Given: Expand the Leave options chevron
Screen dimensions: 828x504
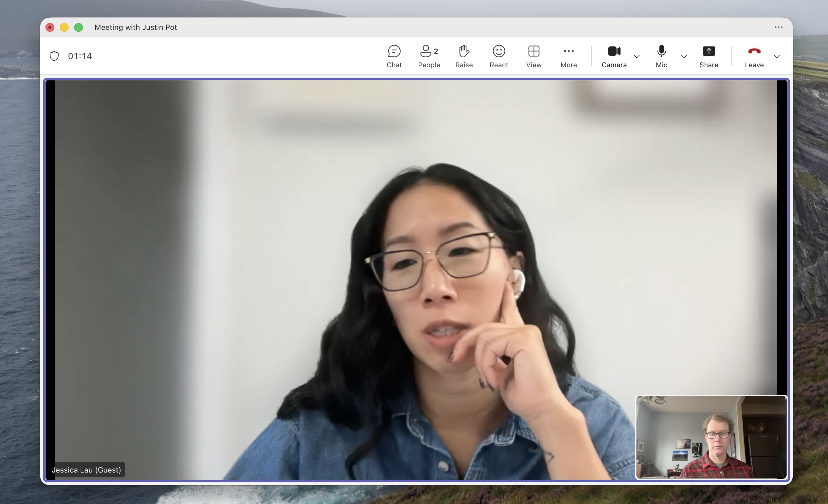Looking at the screenshot, I should point(777,57).
